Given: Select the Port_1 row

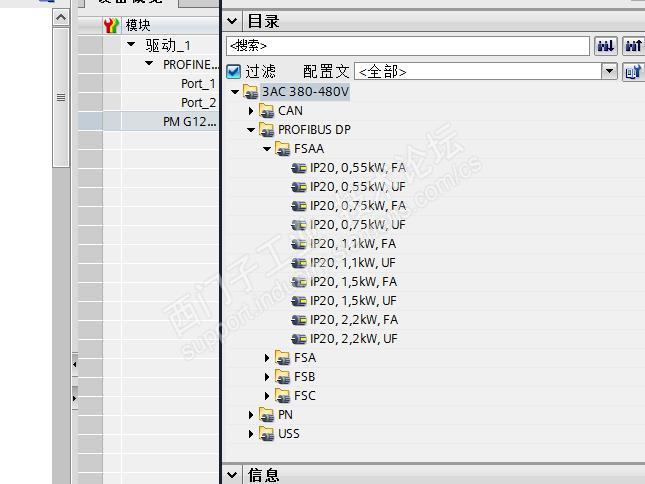Looking at the screenshot, I should 149,83.
